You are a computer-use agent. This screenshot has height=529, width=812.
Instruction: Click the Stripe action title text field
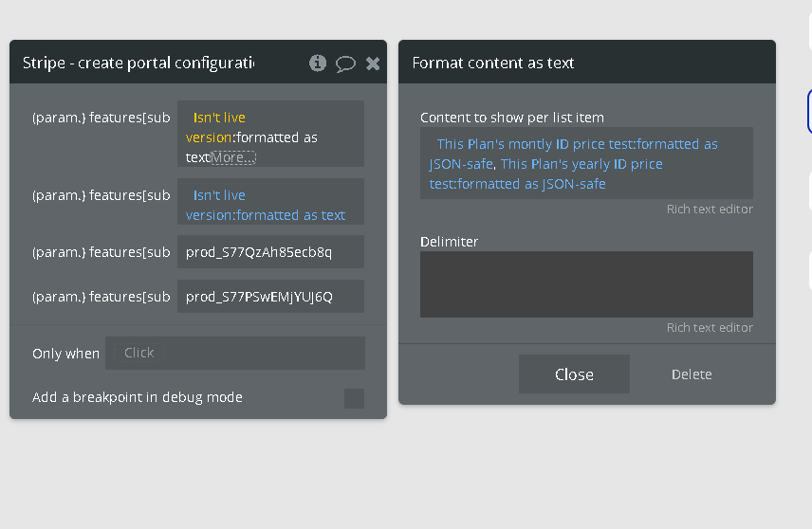click(x=138, y=63)
